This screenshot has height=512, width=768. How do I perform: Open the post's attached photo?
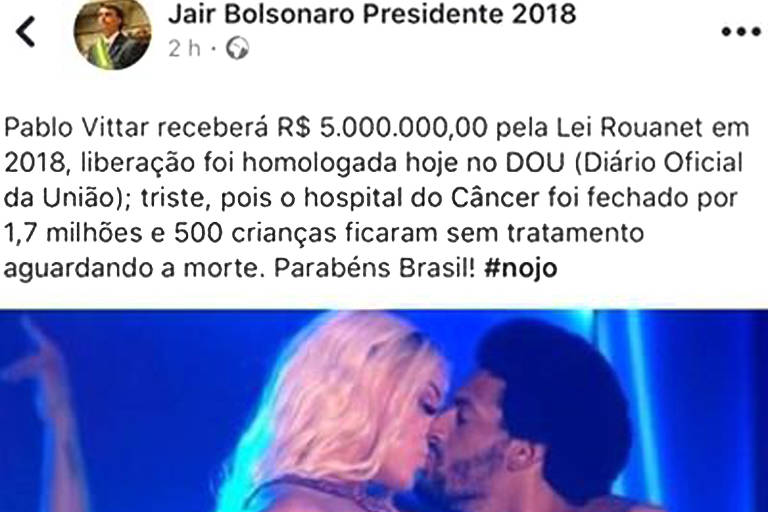pos(384,411)
